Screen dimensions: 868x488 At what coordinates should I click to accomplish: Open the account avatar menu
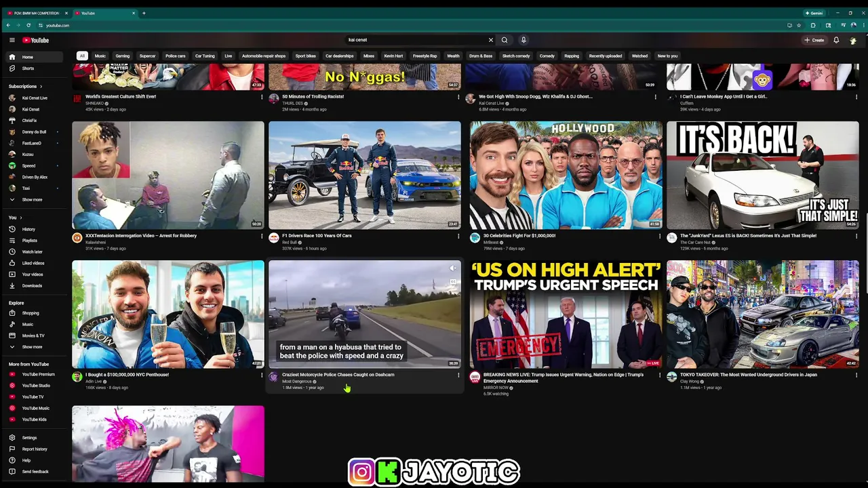(x=853, y=40)
